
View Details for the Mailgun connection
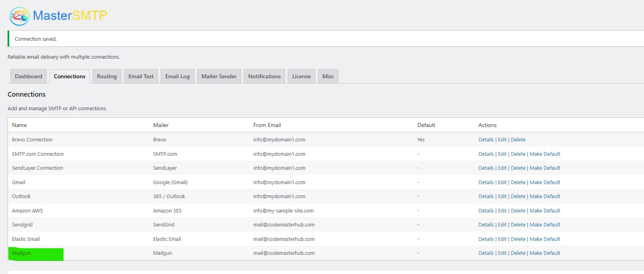tap(486, 253)
